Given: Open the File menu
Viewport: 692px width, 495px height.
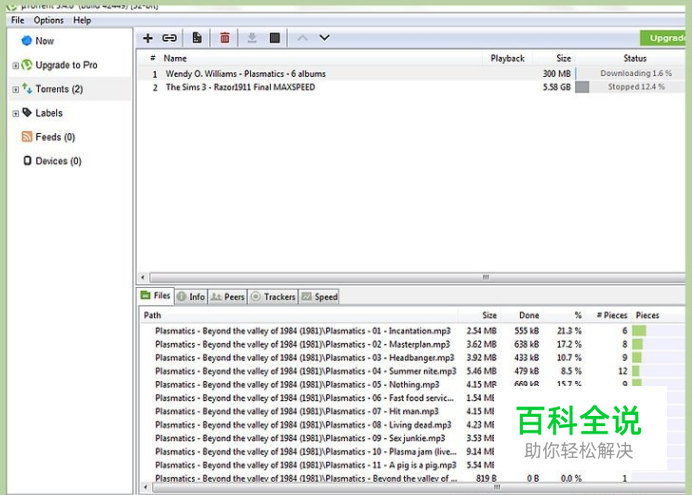Looking at the screenshot, I should 18,20.
